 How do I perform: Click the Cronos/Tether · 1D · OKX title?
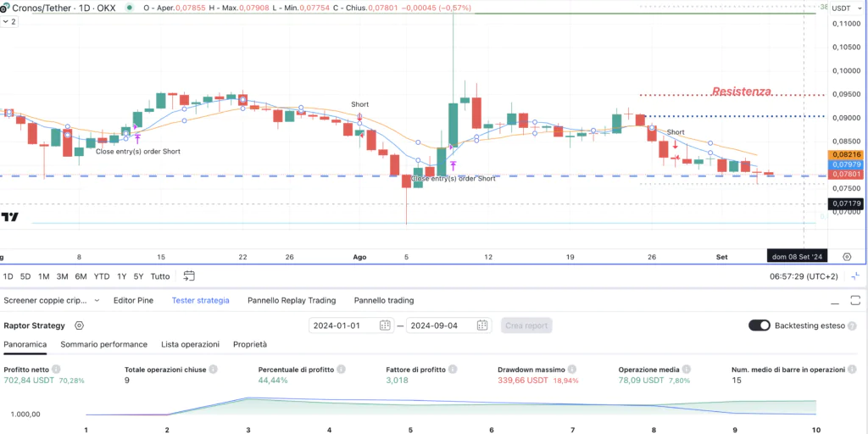64,8
